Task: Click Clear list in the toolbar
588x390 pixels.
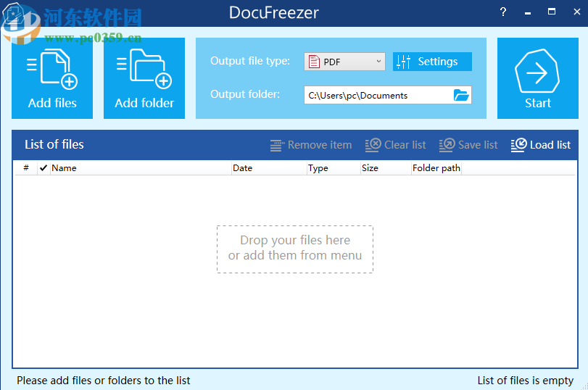Action: [x=396, y=145]
